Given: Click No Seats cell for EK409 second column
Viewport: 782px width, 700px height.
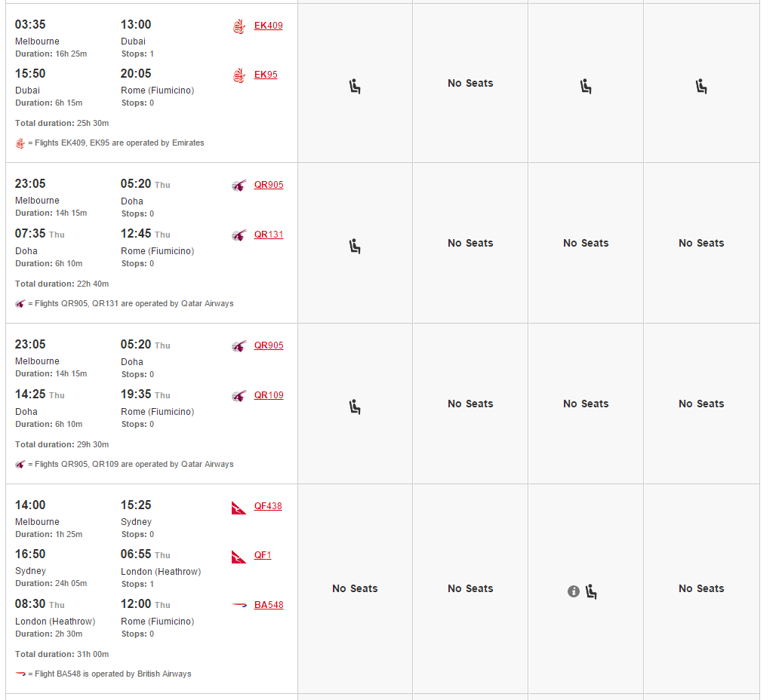Looking at the screenshot, I should click(470, 83).
